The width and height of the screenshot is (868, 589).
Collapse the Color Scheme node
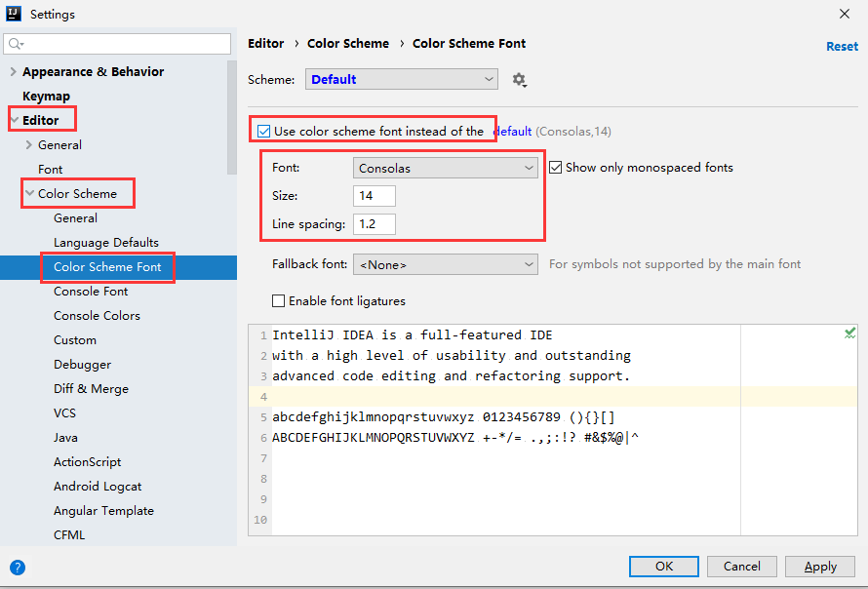click(x=30, y=193)
